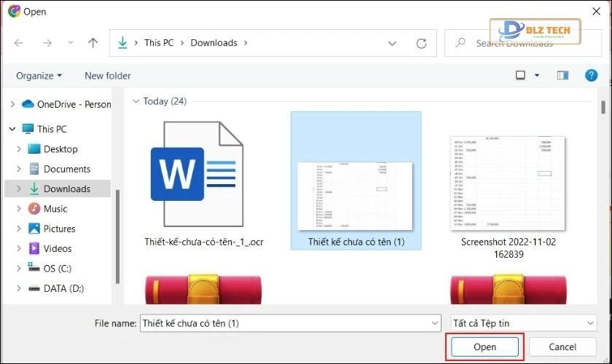Collapse the This PC tree node
612x364 pixels.
[12, 129]
